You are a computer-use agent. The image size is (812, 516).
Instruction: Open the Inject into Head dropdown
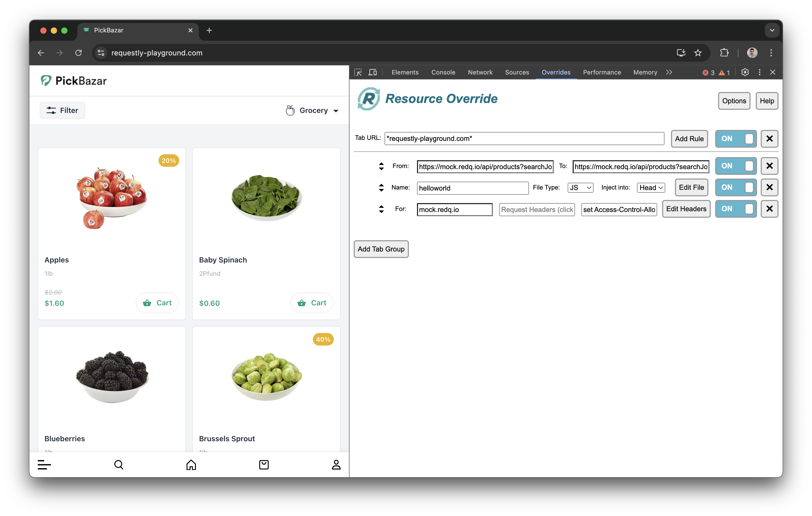(651, 188)
